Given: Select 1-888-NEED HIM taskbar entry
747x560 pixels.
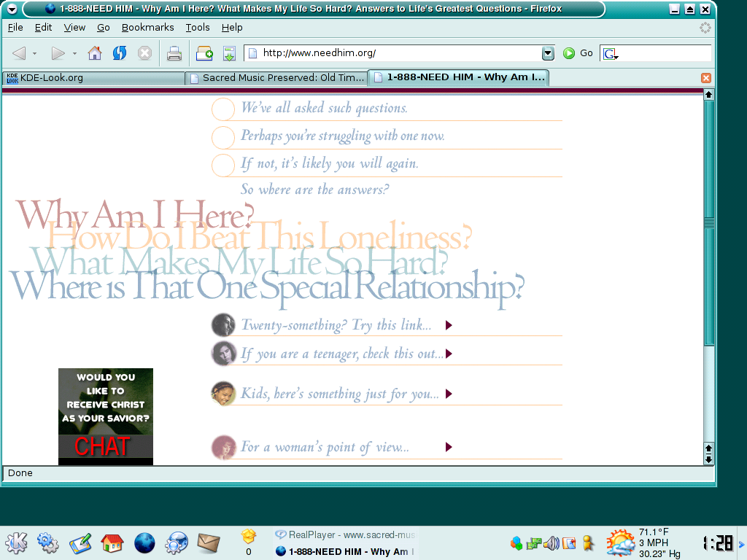Looking at the screenshot, I should tap(345, 551).
